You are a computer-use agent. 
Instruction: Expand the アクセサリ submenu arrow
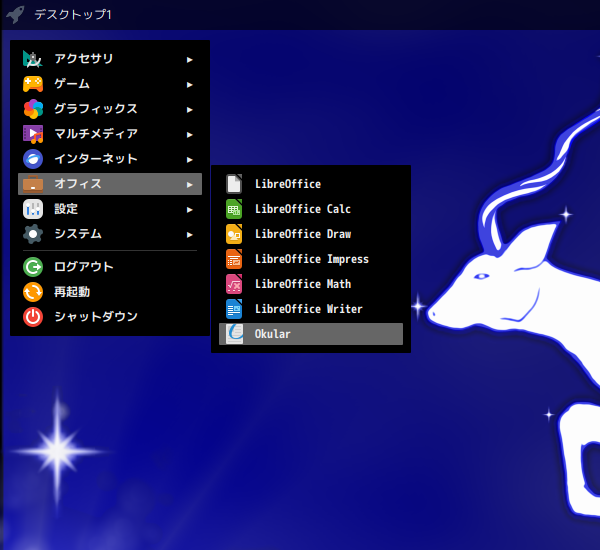coord(189,60)
